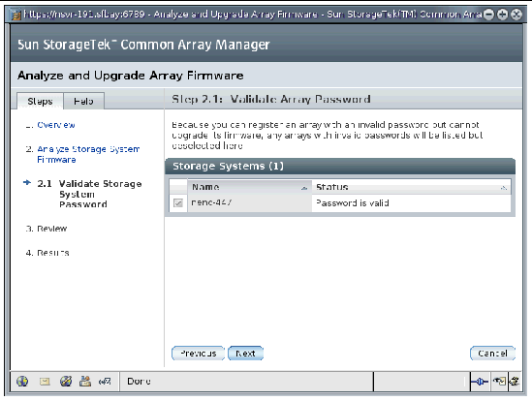532x401 pixels.
Task: Click the 'Done' status bar text
Action: (139, 382)
